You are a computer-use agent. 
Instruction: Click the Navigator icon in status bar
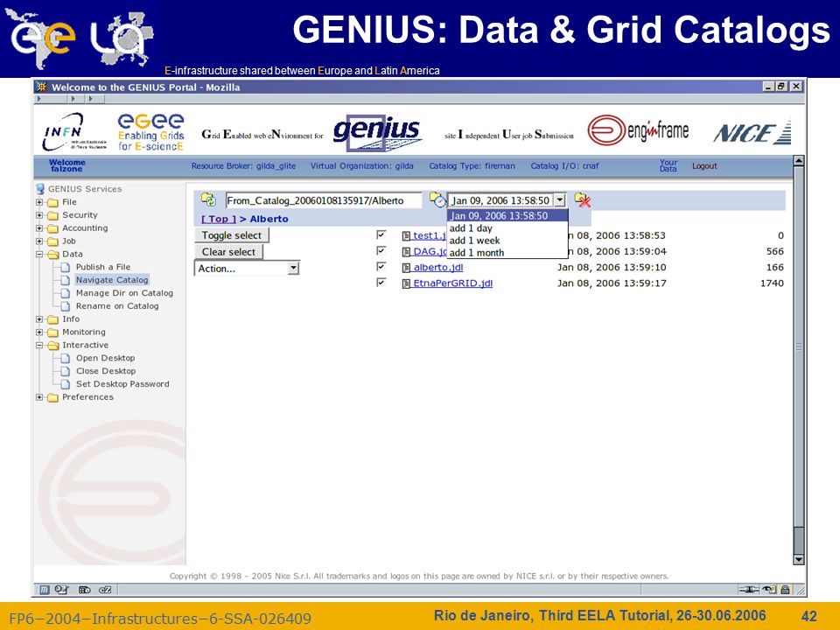(45, 590)
